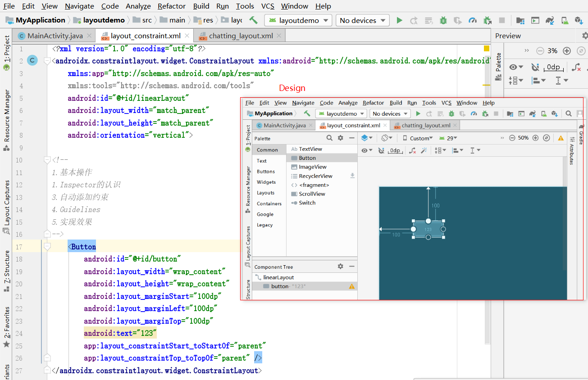
Task: Run the app with green play icon
Action: tap(399, 20)
